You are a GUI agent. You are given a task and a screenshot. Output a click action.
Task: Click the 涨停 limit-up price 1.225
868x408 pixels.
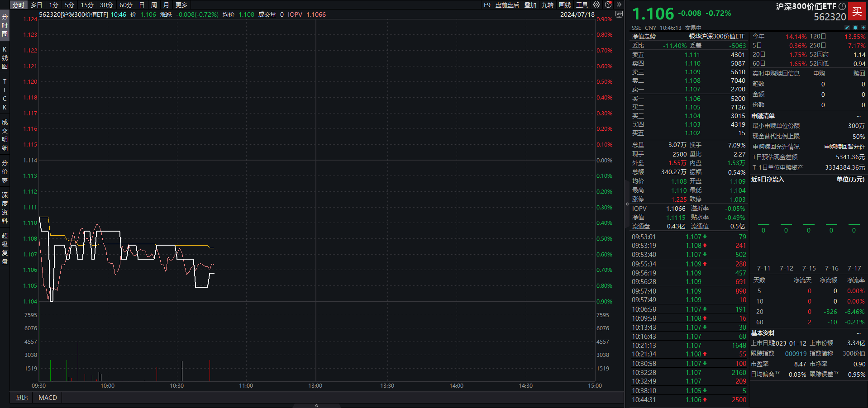coord(679,199)
